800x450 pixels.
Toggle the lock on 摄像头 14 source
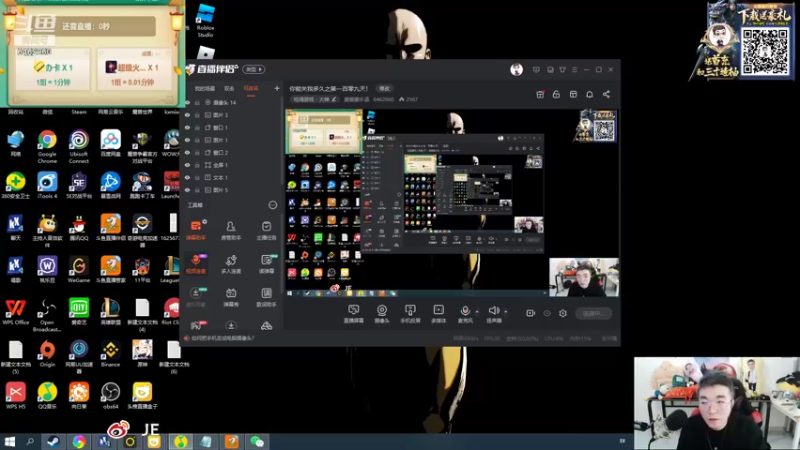[x=197, y=103]
